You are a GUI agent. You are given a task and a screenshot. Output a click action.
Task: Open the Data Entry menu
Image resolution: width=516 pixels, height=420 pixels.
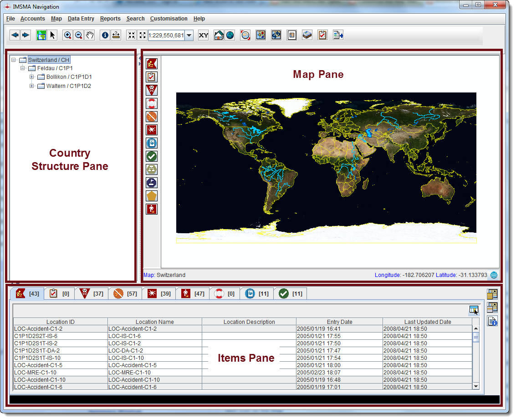click(81, 19)
